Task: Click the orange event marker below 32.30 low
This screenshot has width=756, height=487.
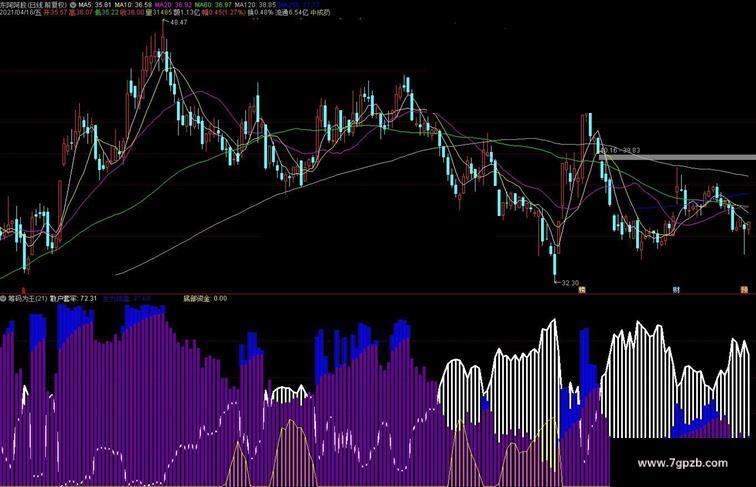Action: 582,290
